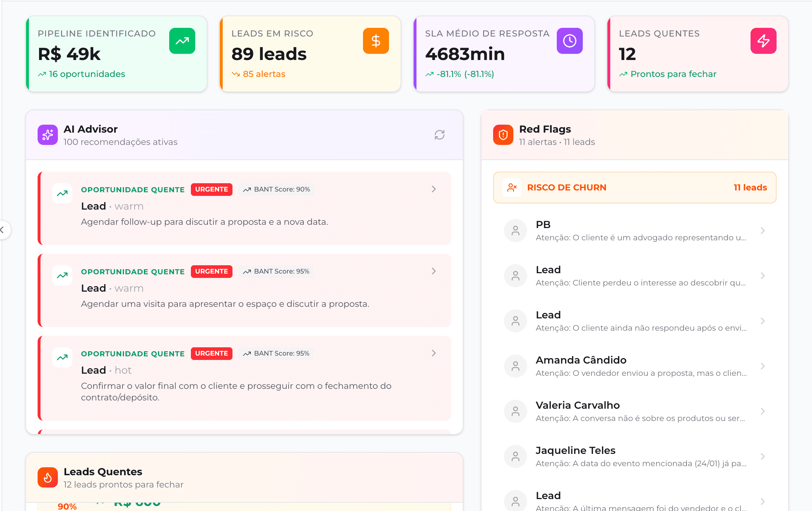Click the purple sparkle AI Advisor icon
Screen dimensions: 812x511
click(48, 135)
